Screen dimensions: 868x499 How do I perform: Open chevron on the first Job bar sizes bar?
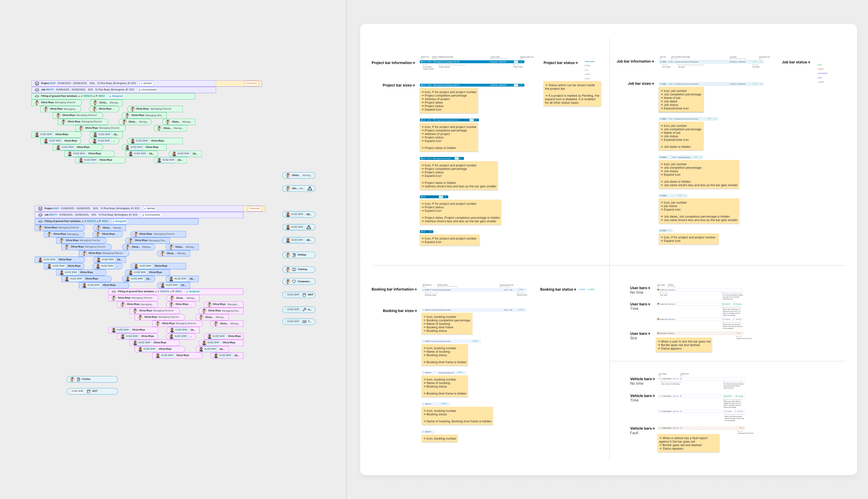761,84
